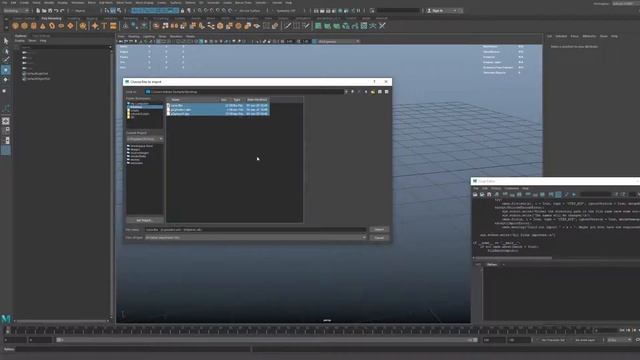Open the Modeling menu set dropdown
The image size is (640, 360).
(16, 11)
